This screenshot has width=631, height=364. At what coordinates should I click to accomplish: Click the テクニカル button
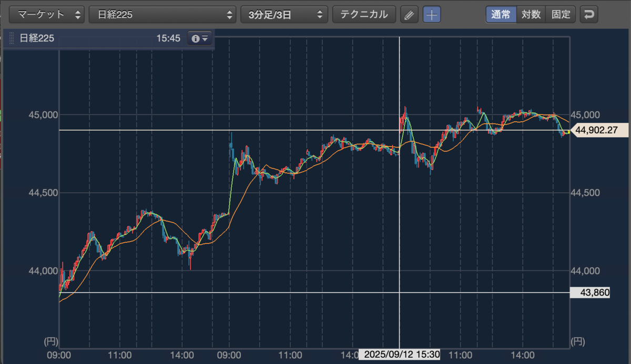tap(364, 14)
